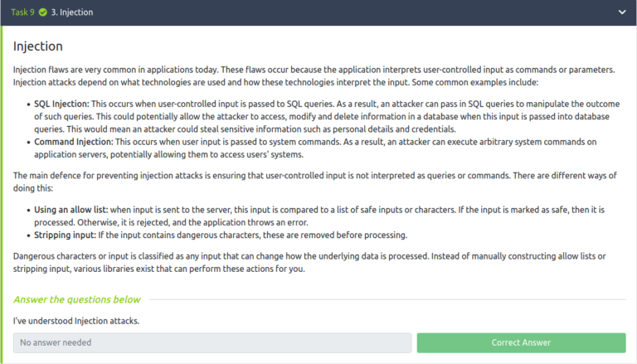The image size is (637, 364).
Task: Click paragraph starting "Injection flaws are very common"
Action: [314, 76]
